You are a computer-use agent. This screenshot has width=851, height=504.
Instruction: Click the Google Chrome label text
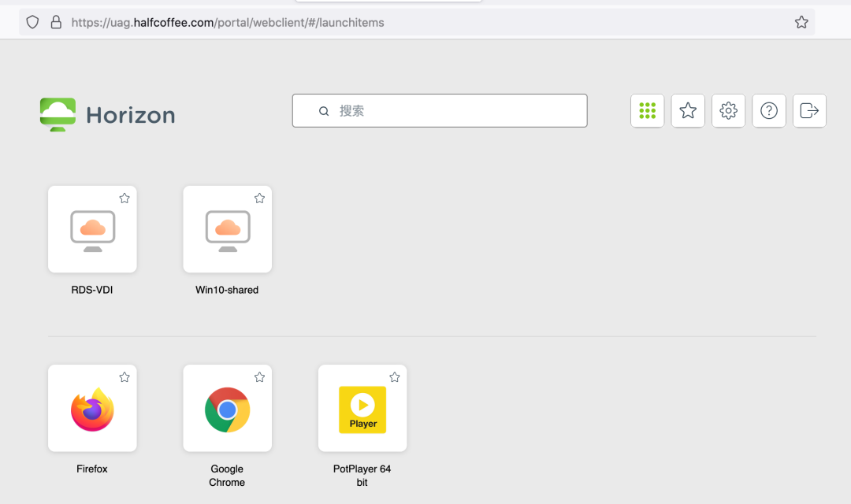[227, 475]
